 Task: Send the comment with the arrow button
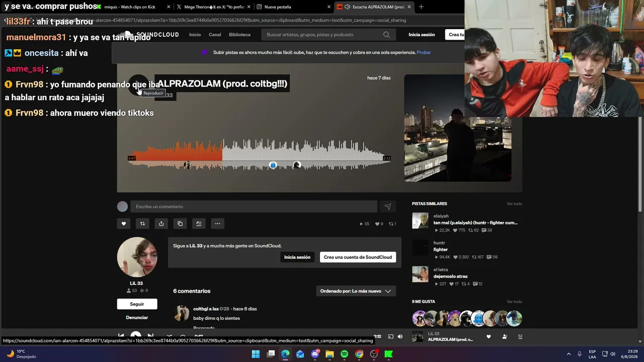pyautogui.click(x=388, y=207)
